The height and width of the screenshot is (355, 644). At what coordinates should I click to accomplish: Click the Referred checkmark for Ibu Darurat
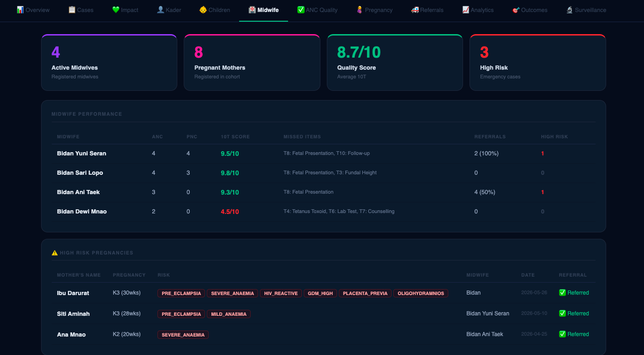562,293
